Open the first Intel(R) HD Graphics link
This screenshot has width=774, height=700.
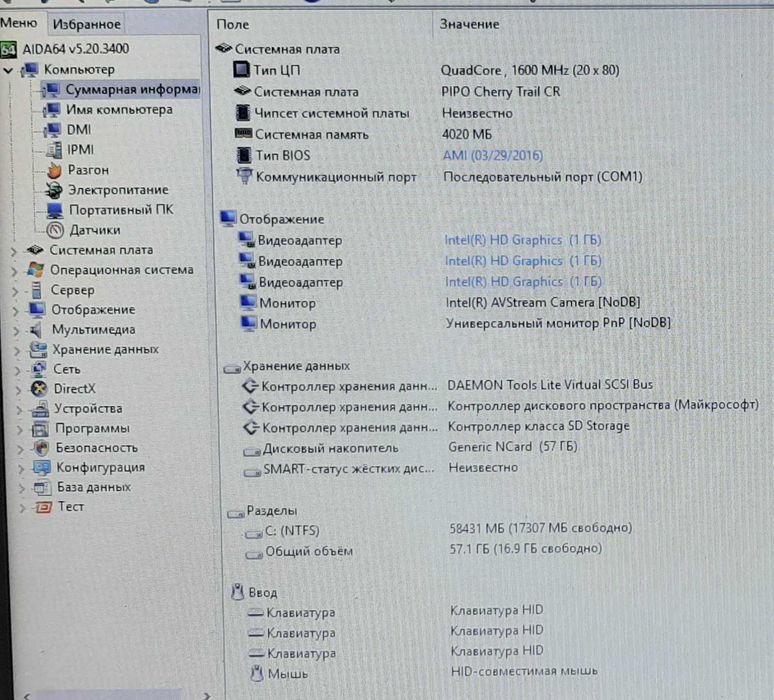(523, 240)
